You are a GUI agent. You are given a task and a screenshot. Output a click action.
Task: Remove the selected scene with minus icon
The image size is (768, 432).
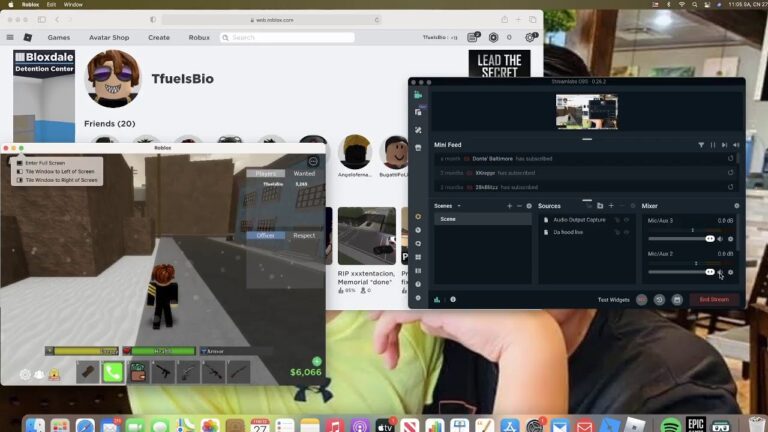pos(519,206)
